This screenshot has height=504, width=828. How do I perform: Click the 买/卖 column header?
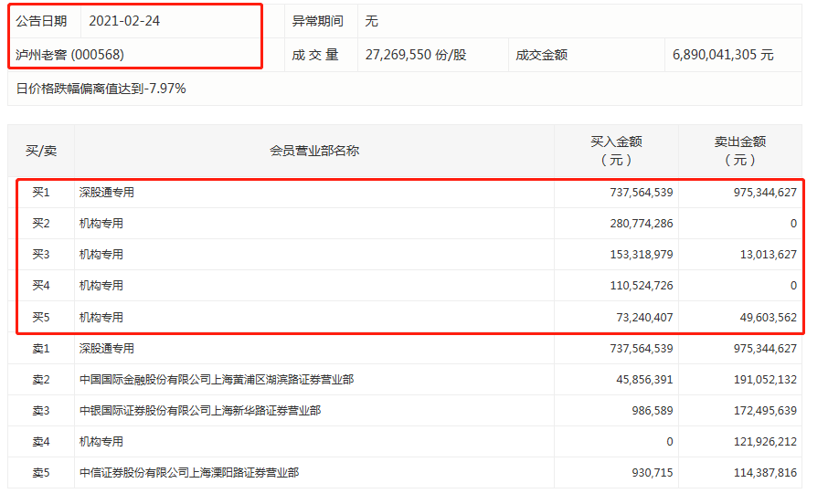41,151
